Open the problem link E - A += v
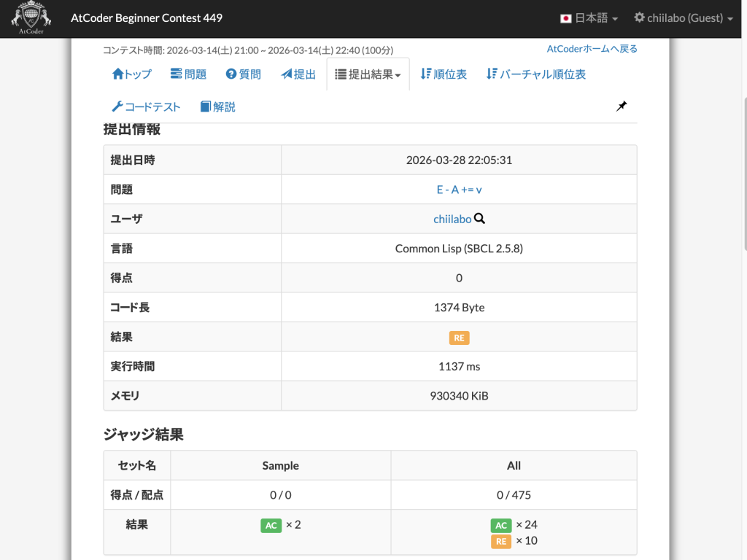Image resolution: width=747 pixels, height=560 pixels. [459, 190]
